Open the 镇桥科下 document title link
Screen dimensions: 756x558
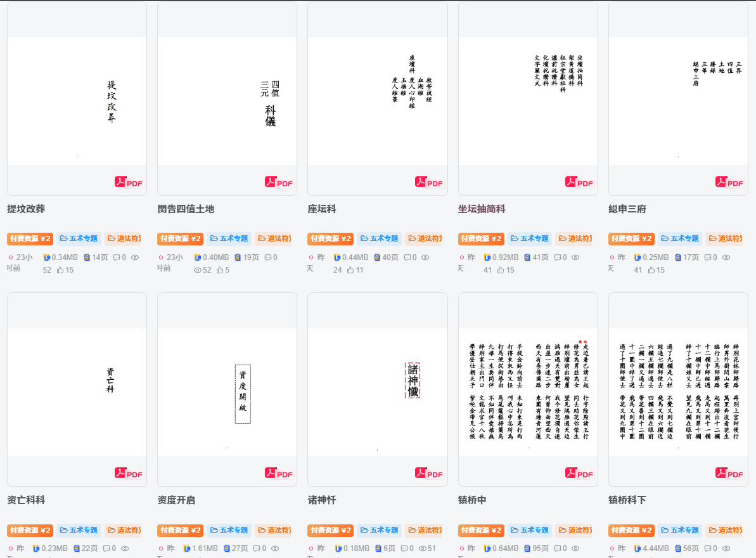tap(627, 500)
